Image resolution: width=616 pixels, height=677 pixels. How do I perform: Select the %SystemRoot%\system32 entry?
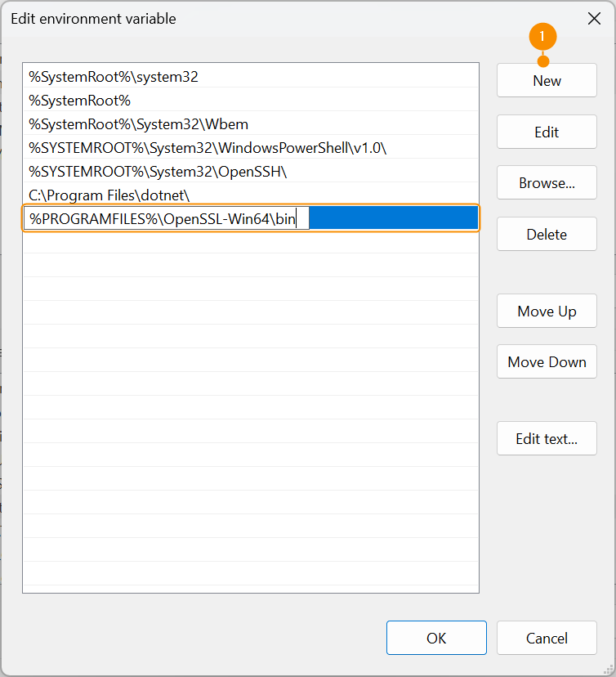point(114,77)
